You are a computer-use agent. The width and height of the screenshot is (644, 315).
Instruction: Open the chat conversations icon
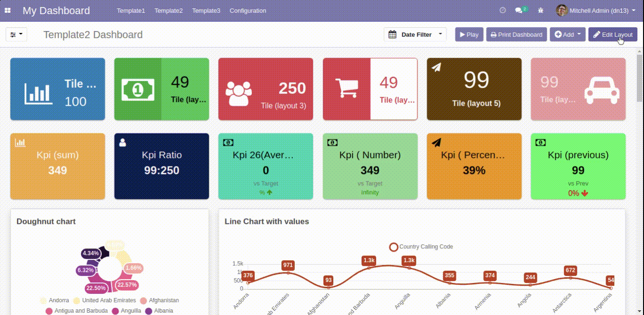click(519, 10)
